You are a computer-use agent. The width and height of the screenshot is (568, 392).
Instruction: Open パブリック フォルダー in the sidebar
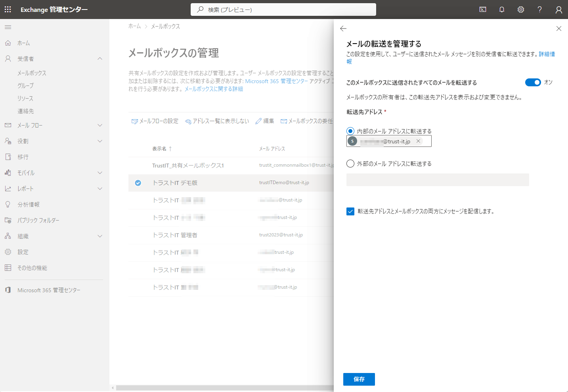pyautogui.click(x=38, y=221)
